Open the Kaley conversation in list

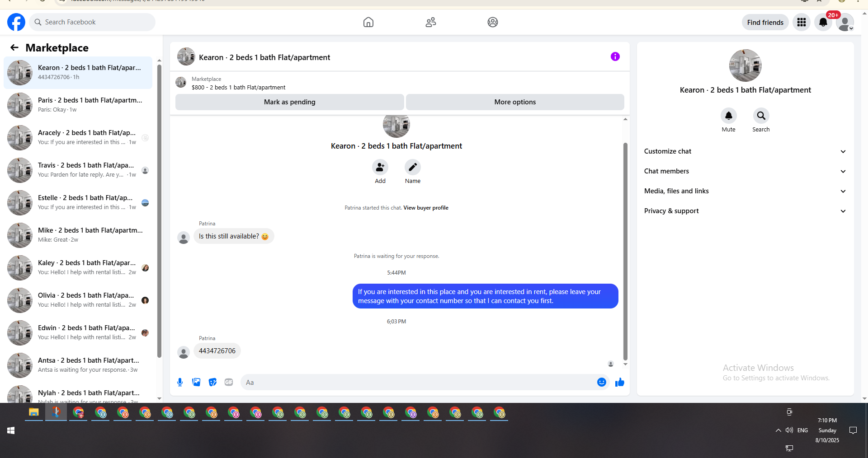pyautogui.click(x=78, y=267)
